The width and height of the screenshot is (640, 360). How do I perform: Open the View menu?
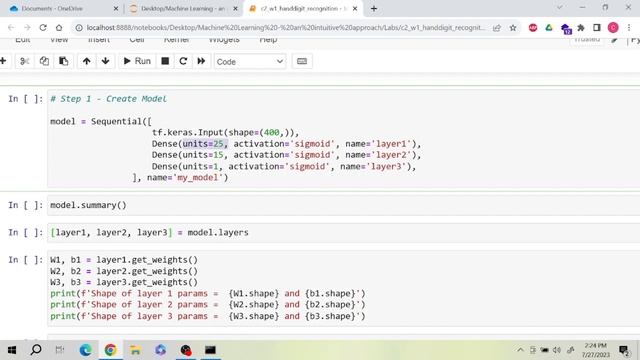(59, 39)
